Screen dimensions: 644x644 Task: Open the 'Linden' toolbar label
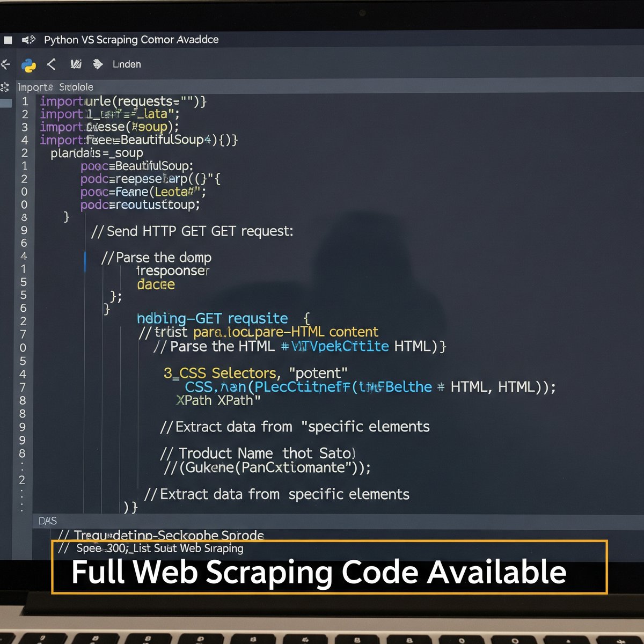tap(127, 64)
